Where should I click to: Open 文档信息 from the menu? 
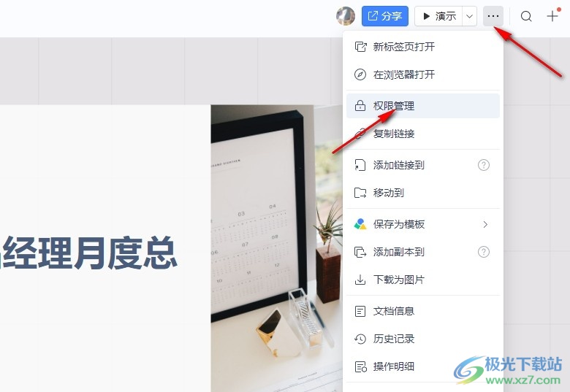[423, 311]
